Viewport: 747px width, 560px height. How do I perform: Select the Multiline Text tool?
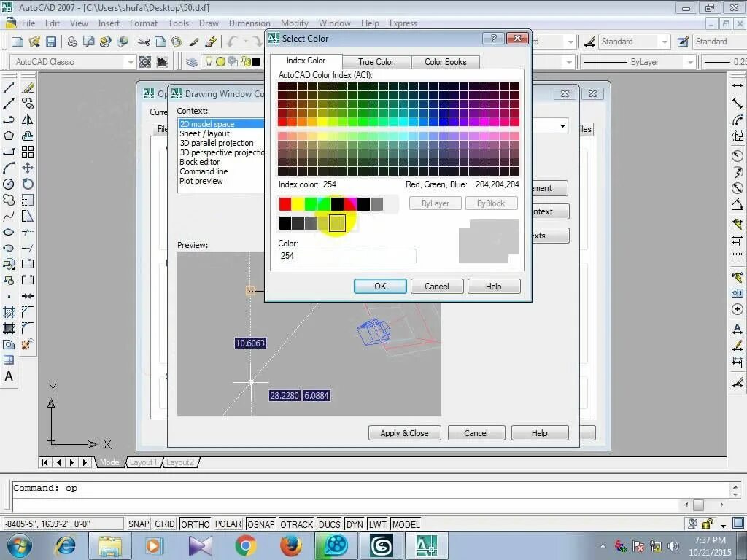pyautogui.click(x=9, y=376)
